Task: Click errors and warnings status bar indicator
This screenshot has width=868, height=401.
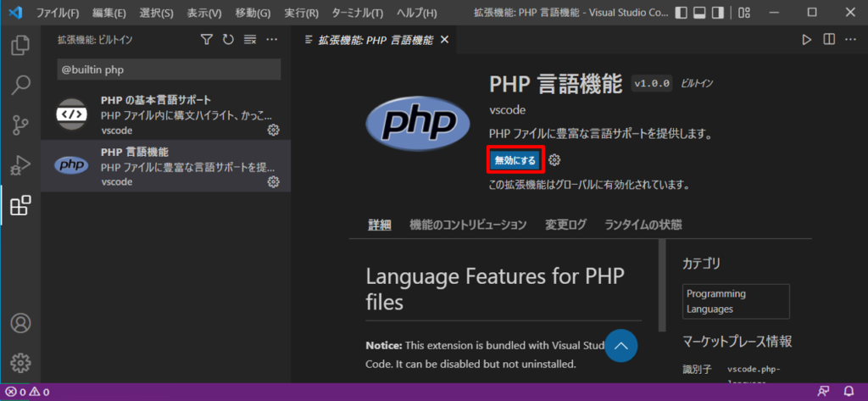Action: (28, 393)
